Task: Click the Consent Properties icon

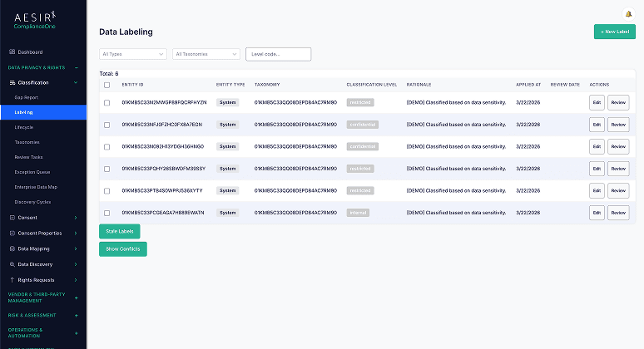Action: (x=11, y=233)
